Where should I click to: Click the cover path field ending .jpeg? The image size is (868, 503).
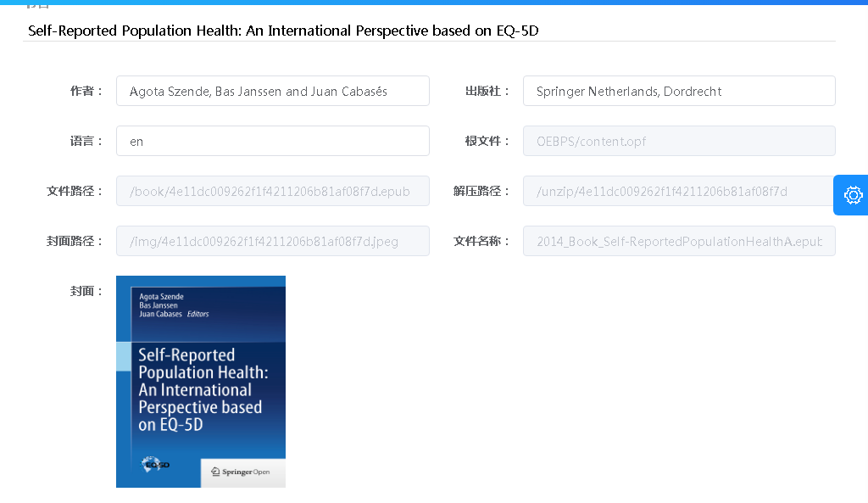(x=273, y=240)
